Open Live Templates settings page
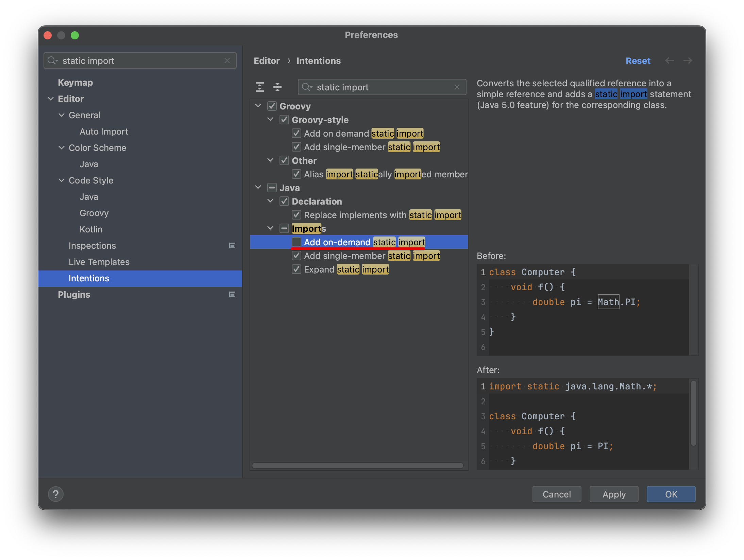Screen dimensions: 744x560 99,262
